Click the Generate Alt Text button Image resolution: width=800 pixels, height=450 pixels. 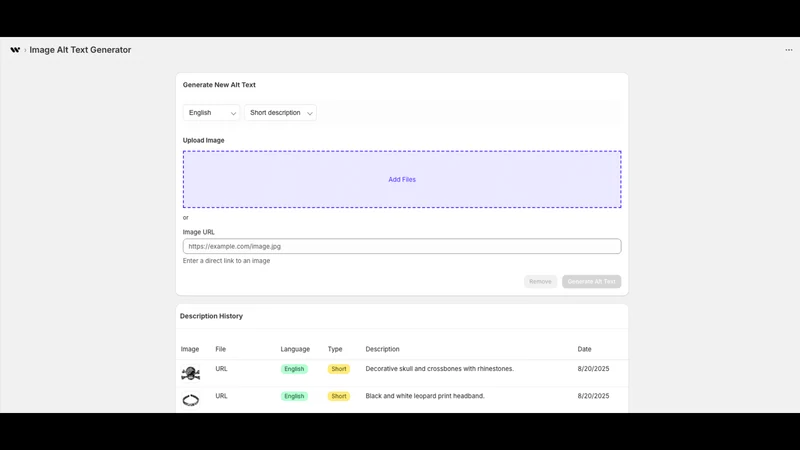tap(591, 282)
